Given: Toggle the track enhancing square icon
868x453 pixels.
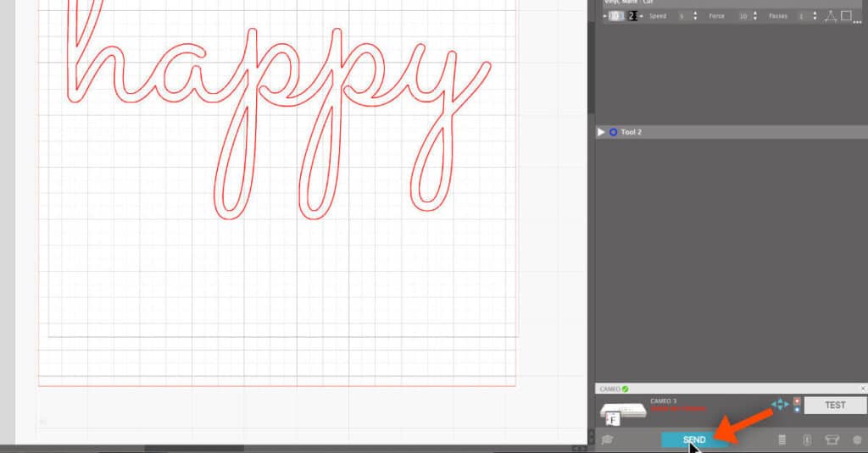Looking at the screenshot, I should coord(846,15).
